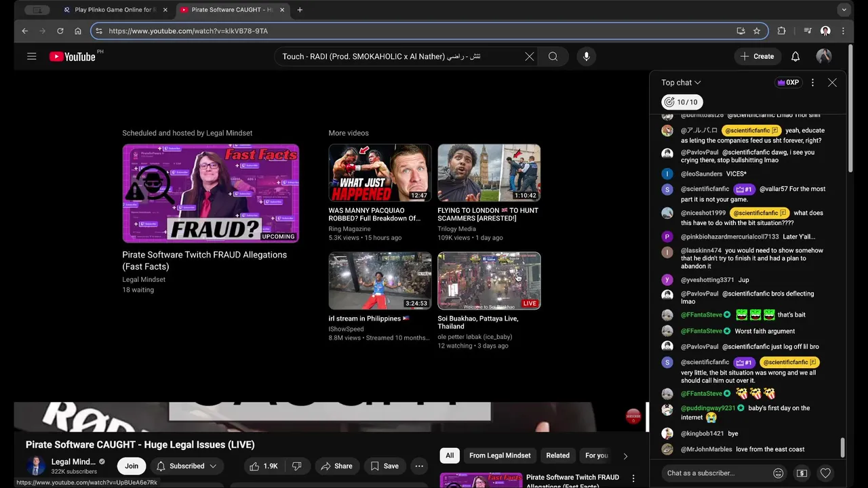Select the All filter chip
Image resolution: width=868 pixels, height=488 pixels.
click(x=450, y=455)
